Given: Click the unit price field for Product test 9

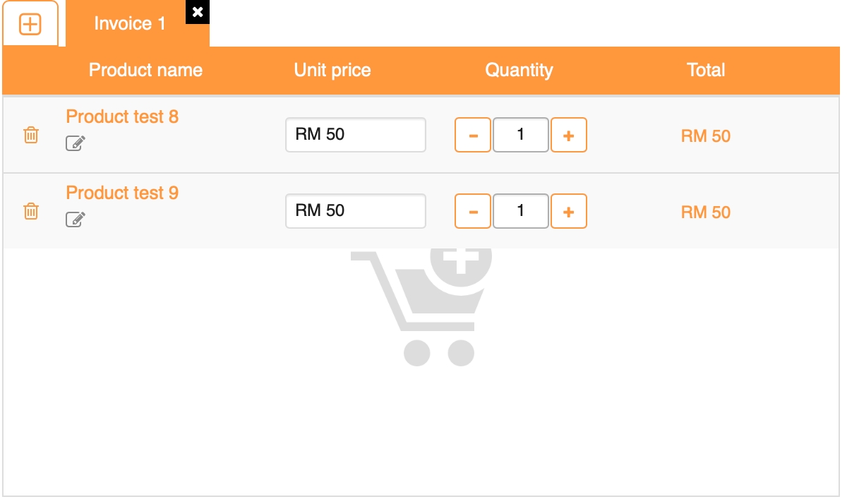Looking at the screenshot, I should pyautogui.click(x=356, y=211).
